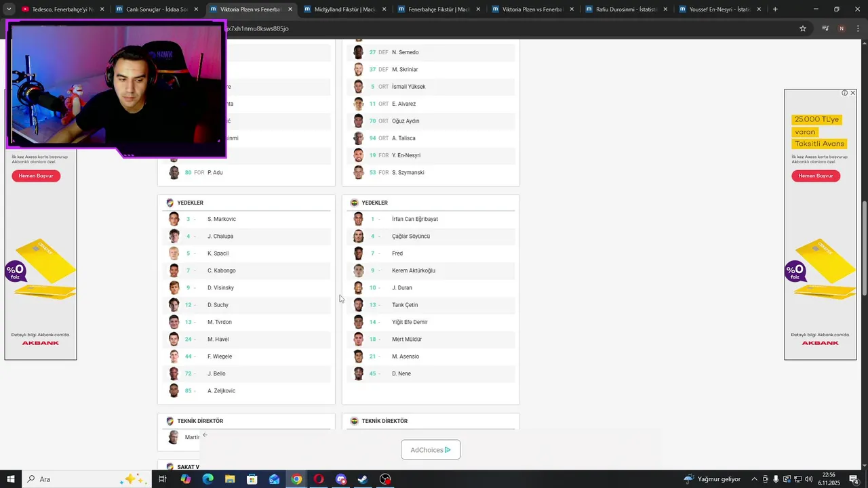Open the Chrome profile 'N' avatar

point(842,28)
